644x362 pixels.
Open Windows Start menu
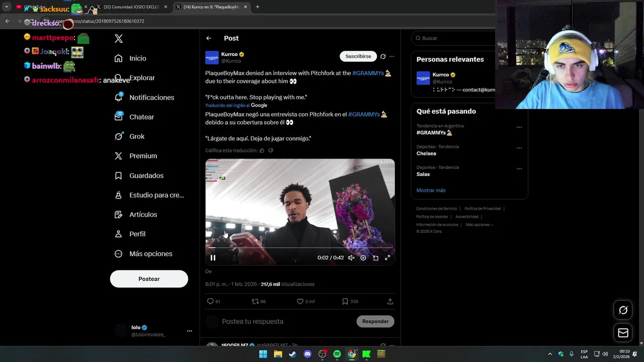point(263,354)
